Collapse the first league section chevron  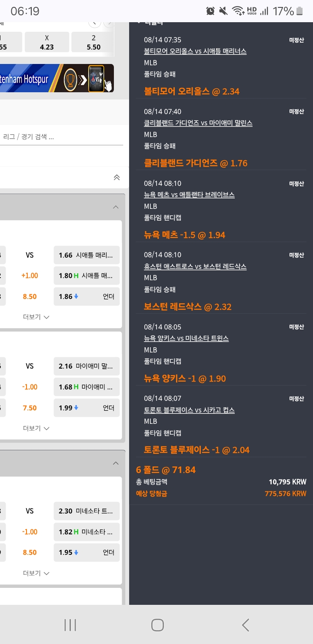pyautogui.click(x=116, y=207)
